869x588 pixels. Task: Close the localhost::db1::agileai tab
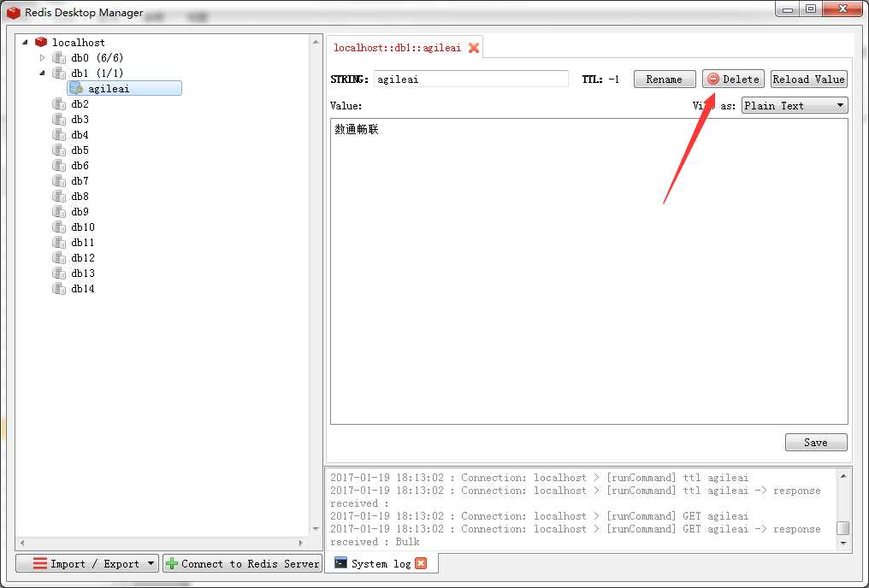tap(474, 48)
